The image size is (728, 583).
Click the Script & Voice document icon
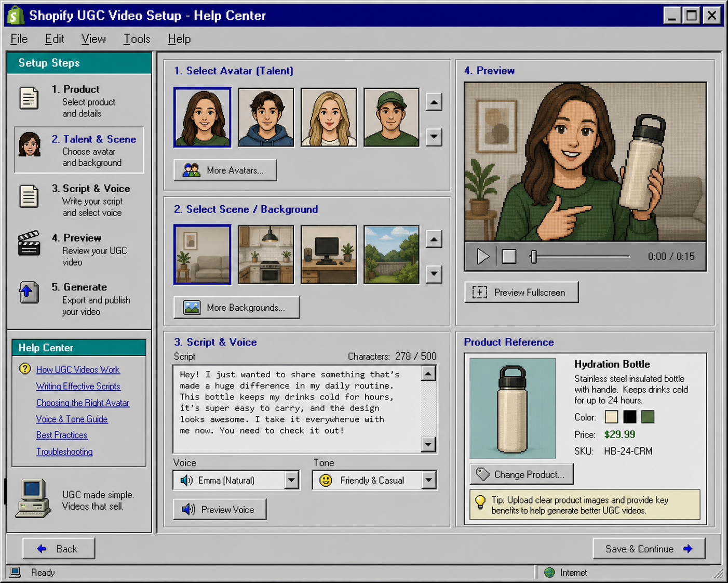(x=29, y=196)
